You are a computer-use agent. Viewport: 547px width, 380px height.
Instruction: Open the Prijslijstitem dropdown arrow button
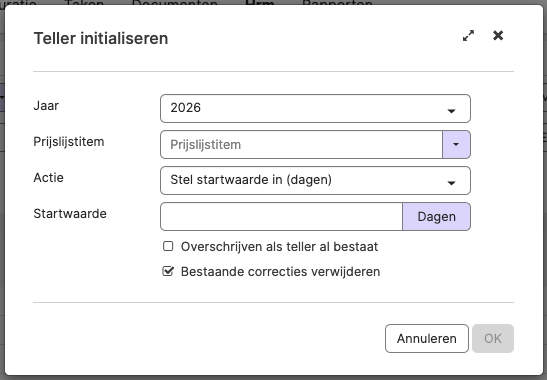click(x=456, y=144)
